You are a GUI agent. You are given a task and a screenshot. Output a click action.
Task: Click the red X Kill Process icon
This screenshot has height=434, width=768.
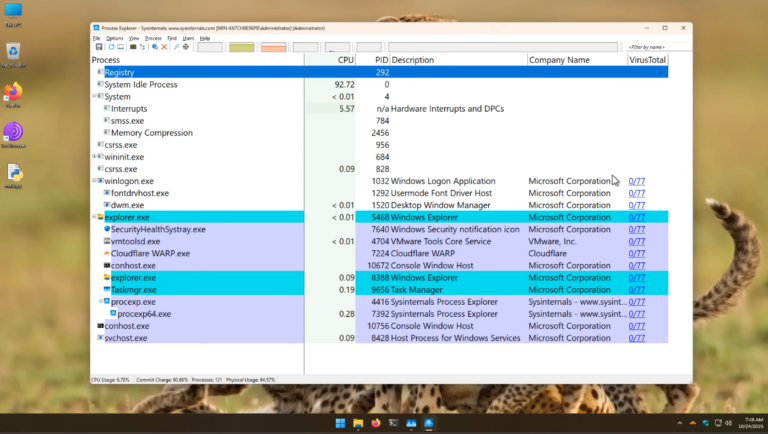(x=164, y=47)
